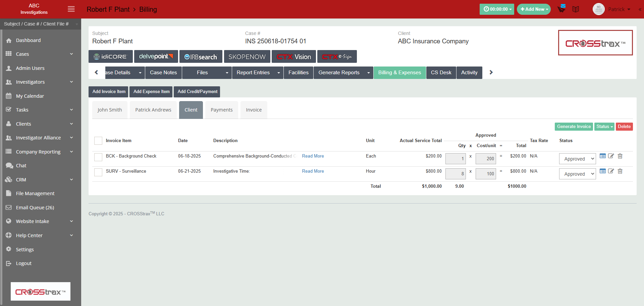
Task: Open the Add New dropdown
Action: [534, 9]
